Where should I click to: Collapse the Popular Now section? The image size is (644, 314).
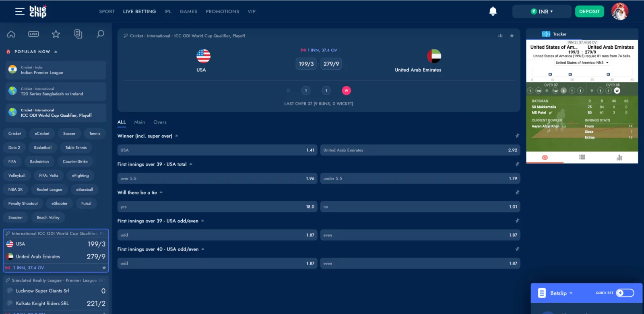pyautogui.click(x=56, y=52)
